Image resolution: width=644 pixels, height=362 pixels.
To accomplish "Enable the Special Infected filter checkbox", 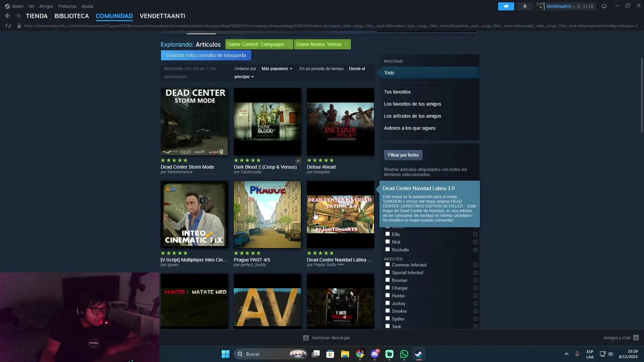I will [387, 272].
